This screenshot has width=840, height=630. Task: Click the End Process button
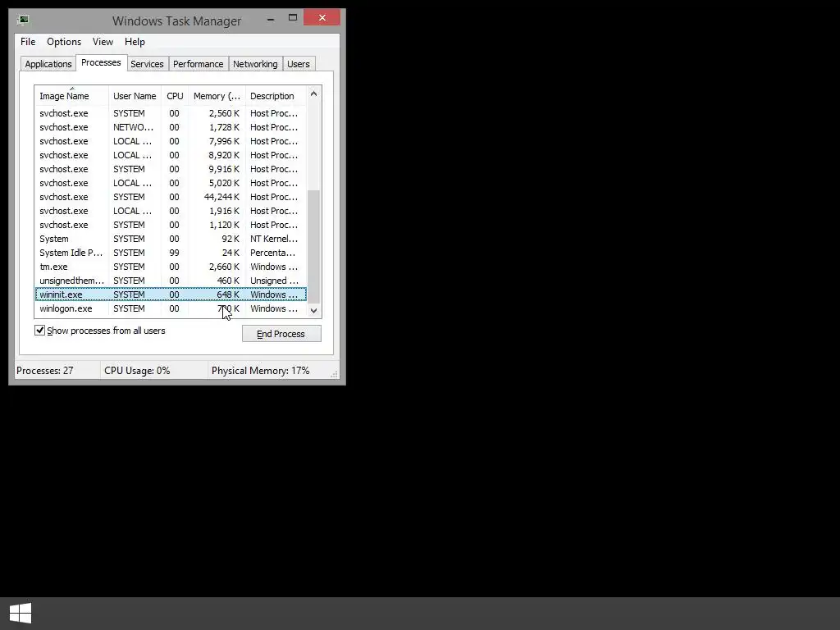(281, 334)
